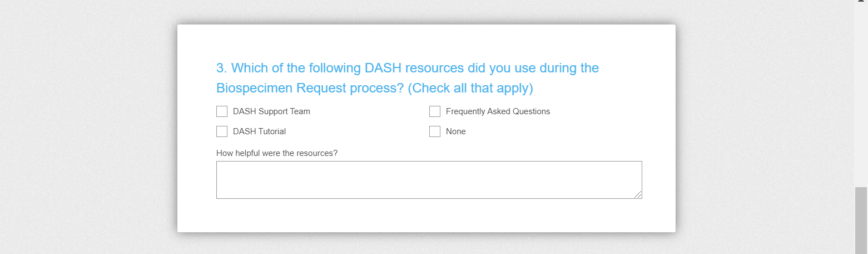The width and height of the screenshot is (868, 254).
Task: Click the text area resize handle
Action: pyautogui.click(x=638, y=195)
